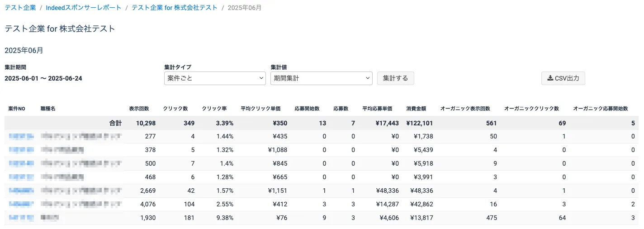
Task: Click the 平均応募単価 column header
Action: 377,109
